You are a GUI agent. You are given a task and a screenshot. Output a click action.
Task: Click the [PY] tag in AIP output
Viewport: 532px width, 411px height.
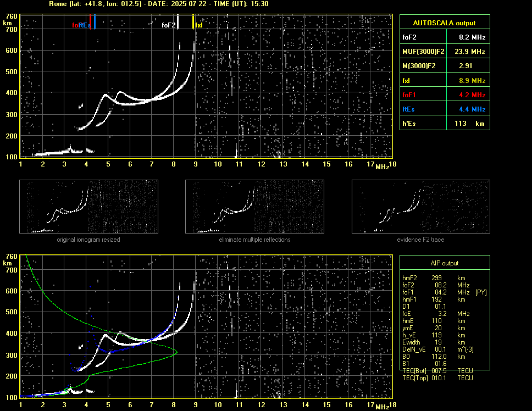[481, 292]
